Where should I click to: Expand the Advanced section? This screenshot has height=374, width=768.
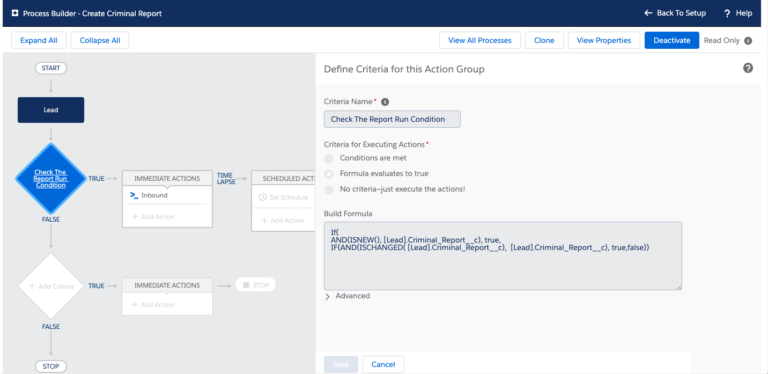347,296
